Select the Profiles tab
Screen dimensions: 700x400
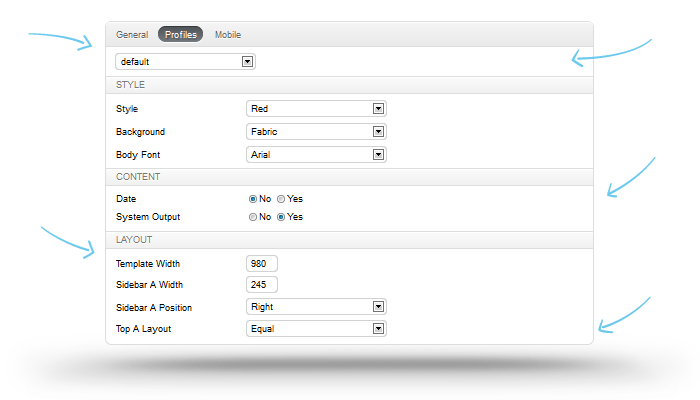pos(181,35)
